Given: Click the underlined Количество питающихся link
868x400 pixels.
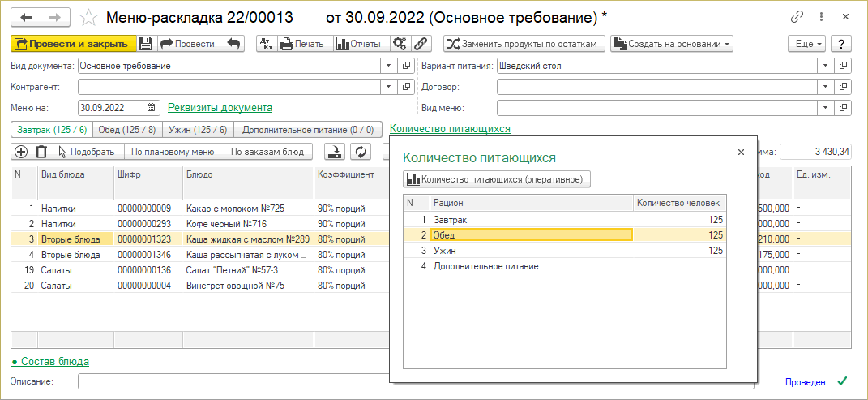Looking at the screenshot, I should 450,128.
